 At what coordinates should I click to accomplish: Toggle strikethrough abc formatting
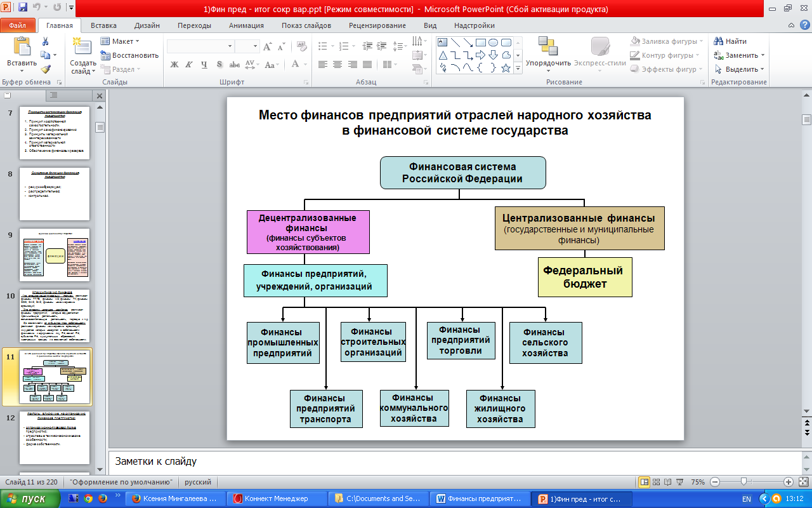(234, 64)
